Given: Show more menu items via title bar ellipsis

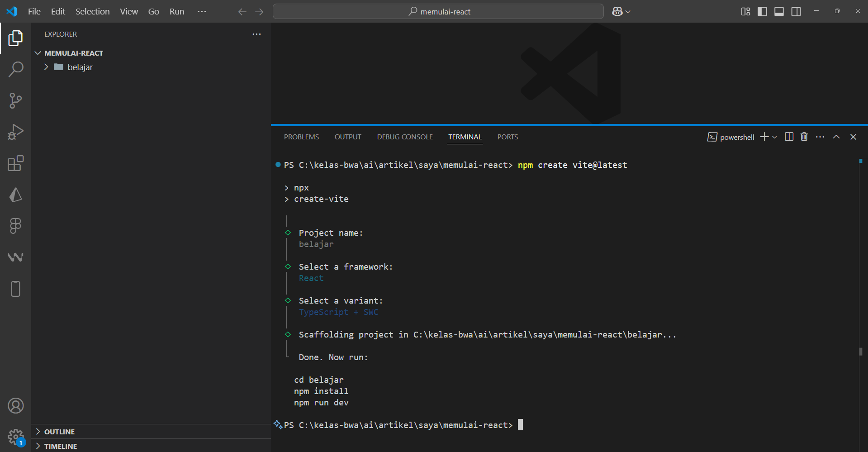Looking at the screenshot, I should [202, 11].
